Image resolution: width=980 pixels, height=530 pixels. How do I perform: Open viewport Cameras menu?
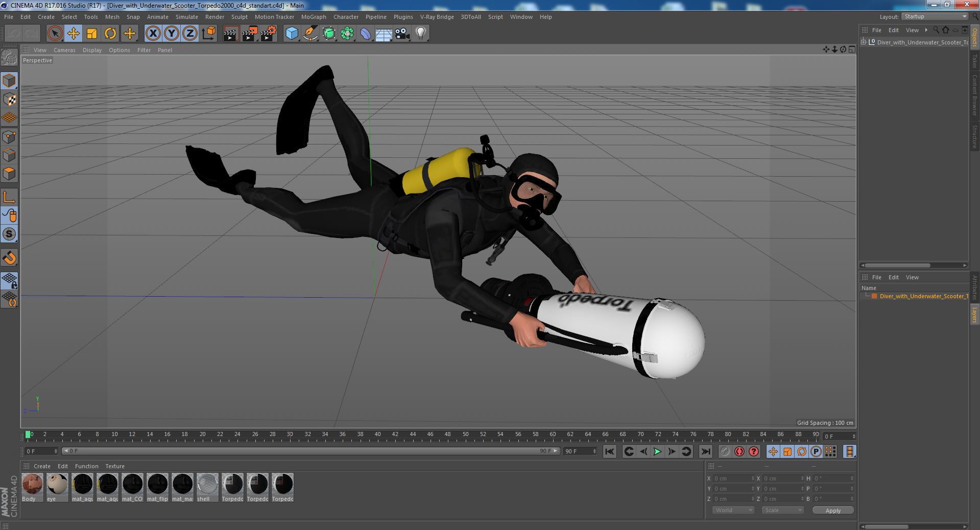64,50
